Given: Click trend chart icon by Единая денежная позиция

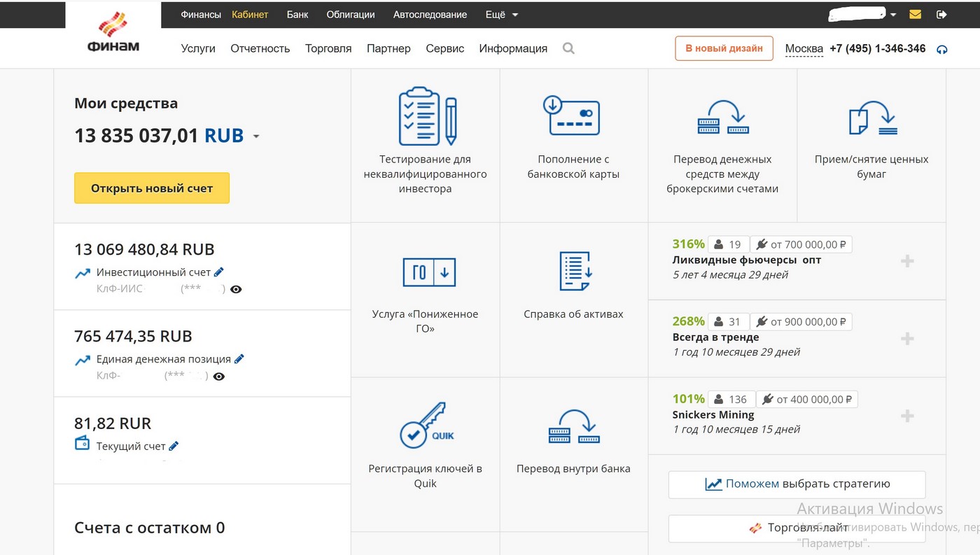Looking at the screenshot, I should click(83, 360).
